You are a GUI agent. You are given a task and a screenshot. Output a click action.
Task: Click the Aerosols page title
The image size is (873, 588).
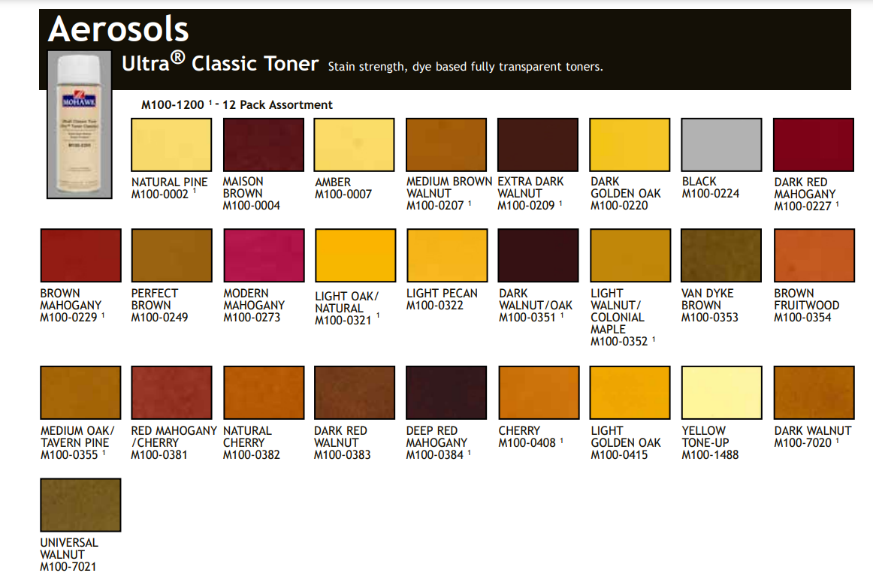[x=118, y=29]
